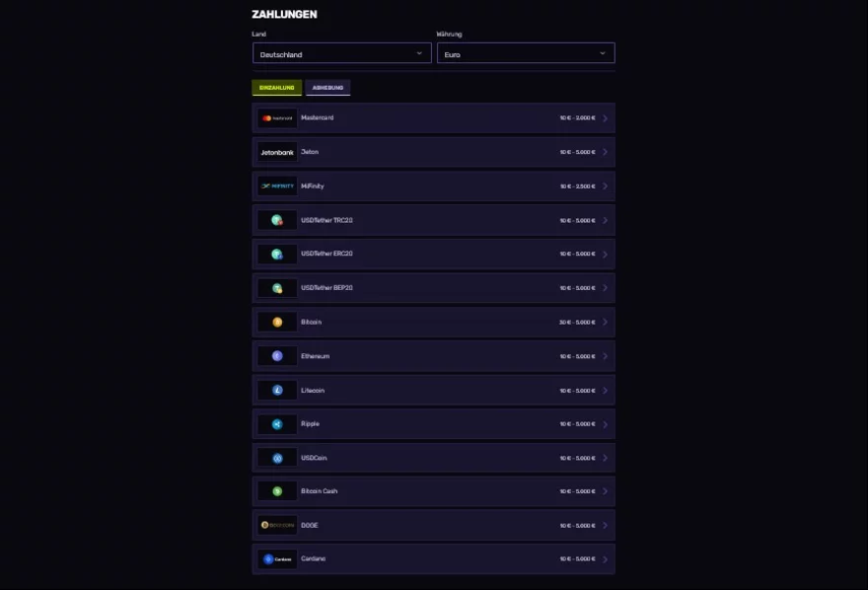Click the Mastercard 10 € - 3.000 € limit

point(577,118)
